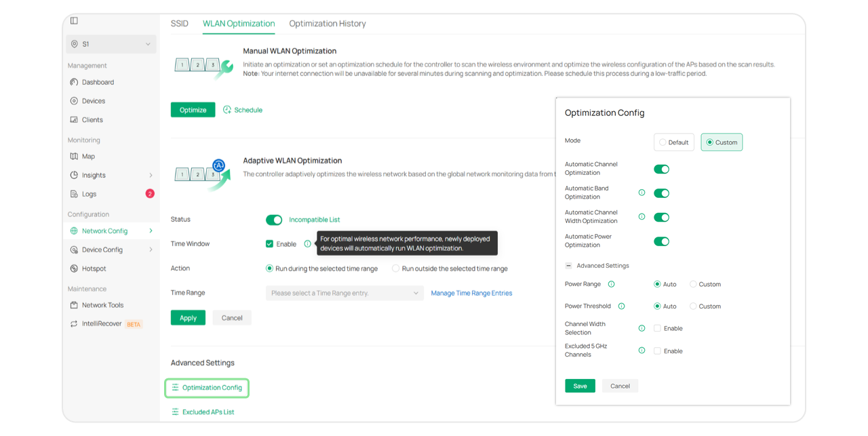Cancel the Optimization Config dialog
The width and height of the screenshot is (868, 436).
tap(620, 386)
